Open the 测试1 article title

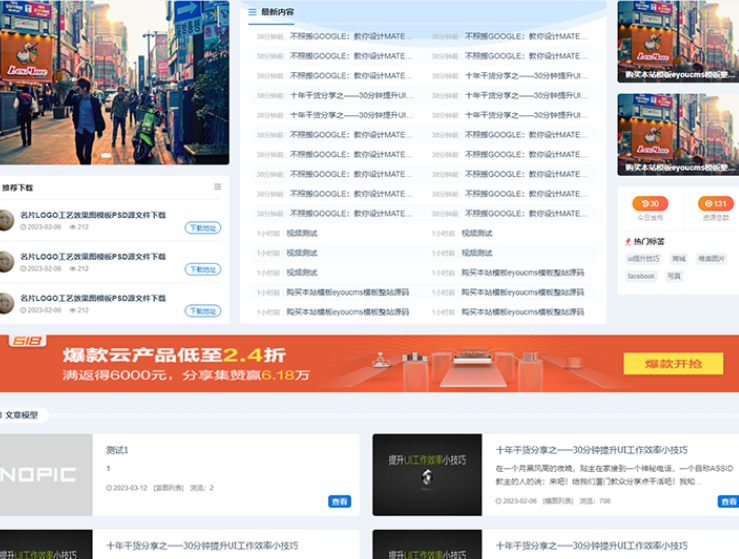coord(117,450)
